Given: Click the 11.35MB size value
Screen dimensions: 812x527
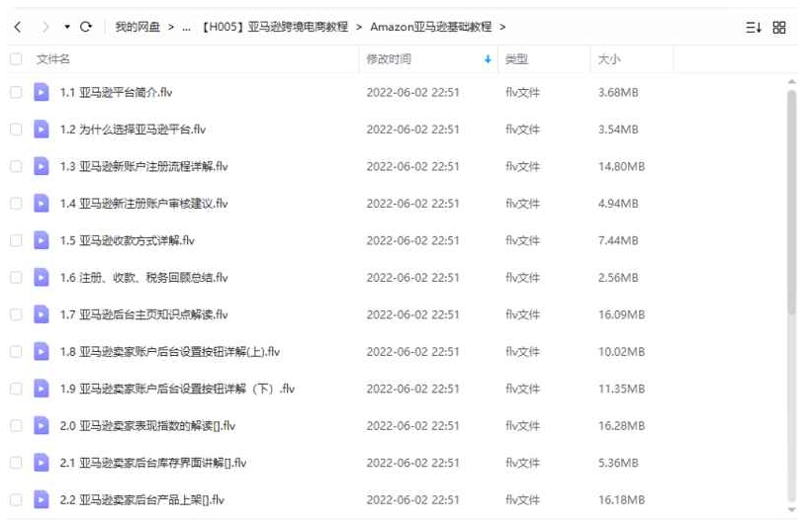Looking at the screenshot, I should (x=621, y=389).
